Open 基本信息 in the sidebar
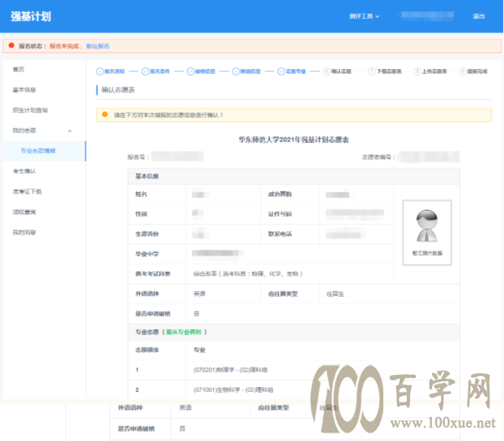Viewport: 504px width, 441px height. [x=24, y=90]
